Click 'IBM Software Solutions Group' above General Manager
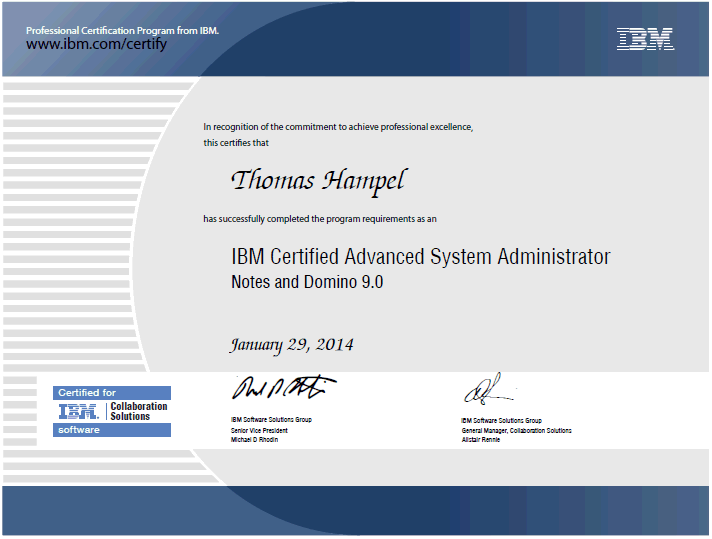 (501, 420)
